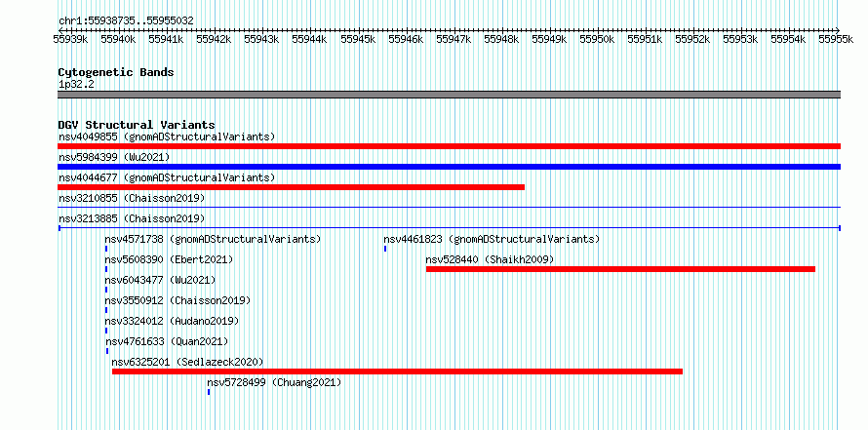The width and height of the screenshot is (868, 430).
Task: Click the 55948k ruler tick label
Action: pyautogui.click(x=501, y=39)
